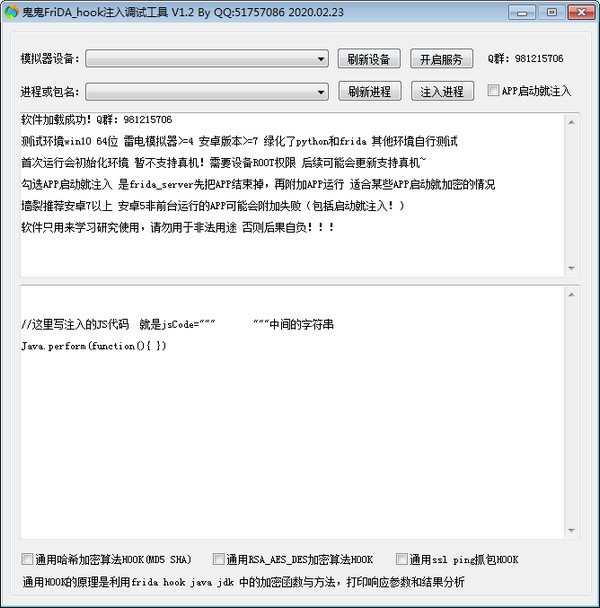Maximize the FriDA hook tool window
The image size is (600, 608).
(x=552, y=13)
